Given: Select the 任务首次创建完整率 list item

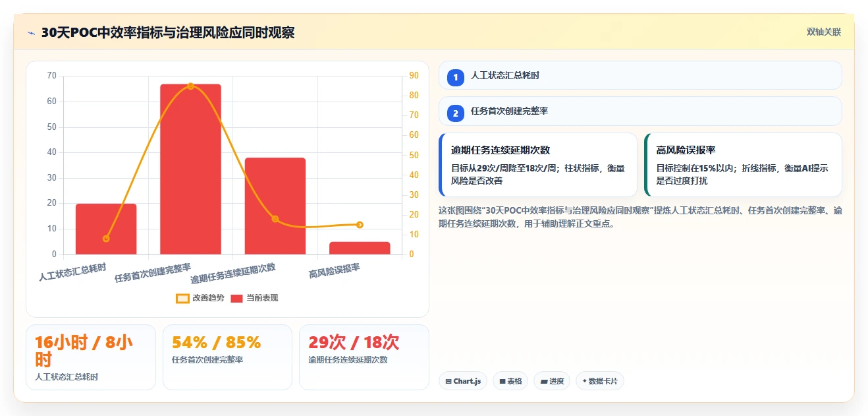Looking at the screenshot, I should (x=640, y=111).
